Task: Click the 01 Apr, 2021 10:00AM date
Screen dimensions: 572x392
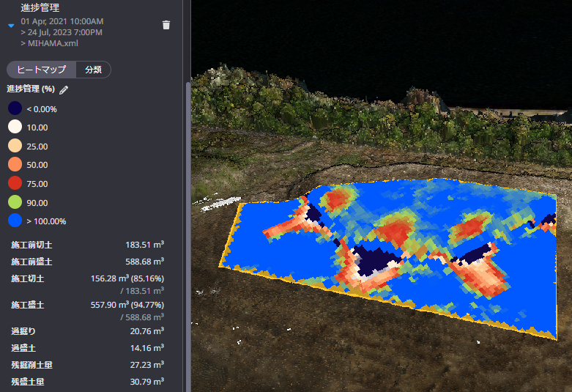Action: [62, 22]
